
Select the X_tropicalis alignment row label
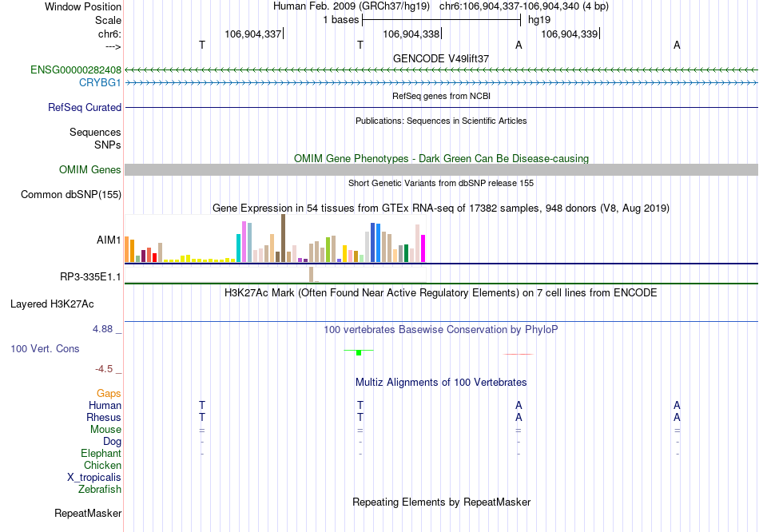94,478
